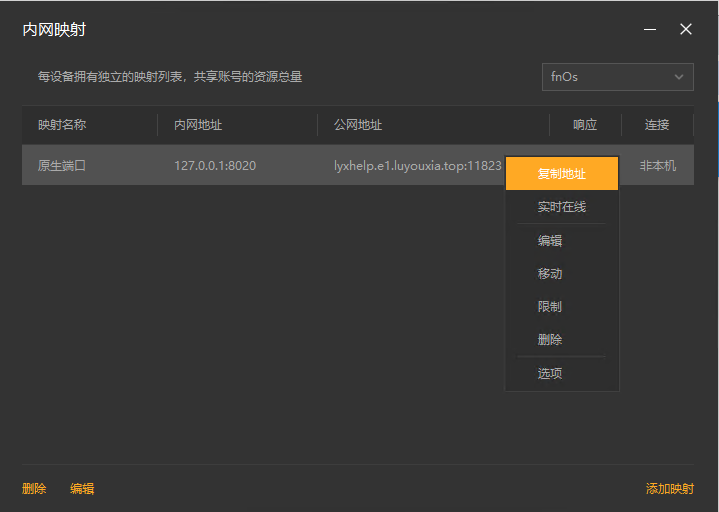
Task: Click the 编辑 link at the bottom left
Action: pyautogui.click(x=82, y=489)
